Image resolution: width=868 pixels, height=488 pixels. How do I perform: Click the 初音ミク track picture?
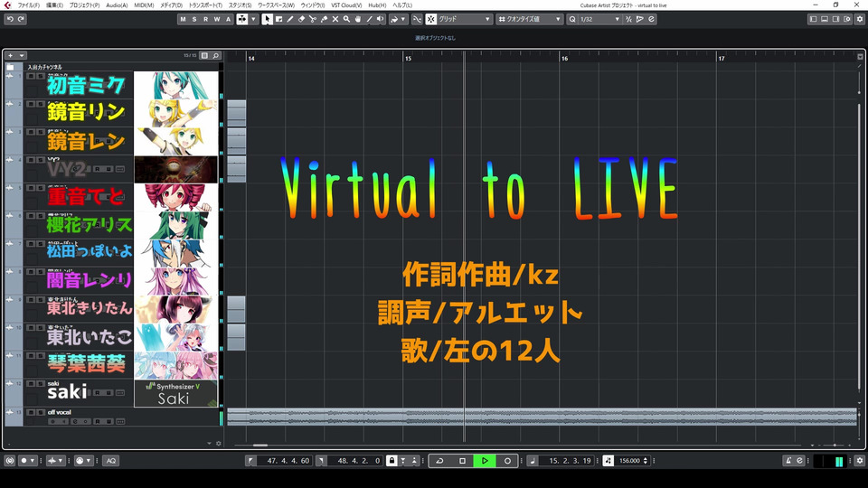176,85
